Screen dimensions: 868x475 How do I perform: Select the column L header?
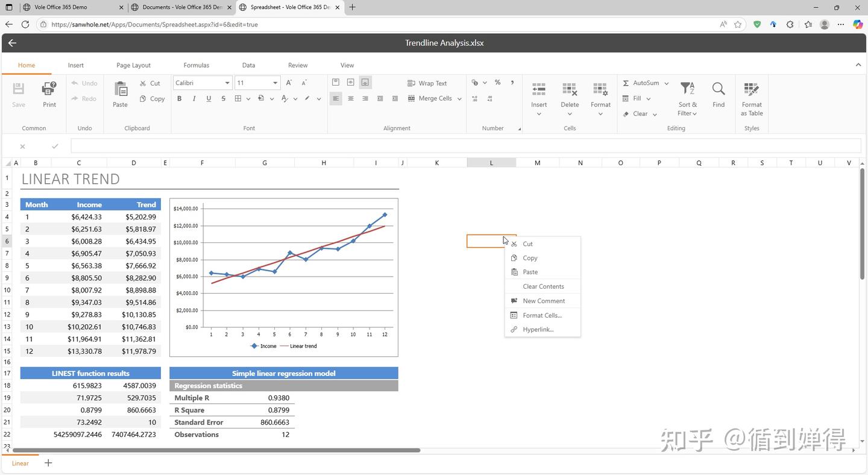491,163
